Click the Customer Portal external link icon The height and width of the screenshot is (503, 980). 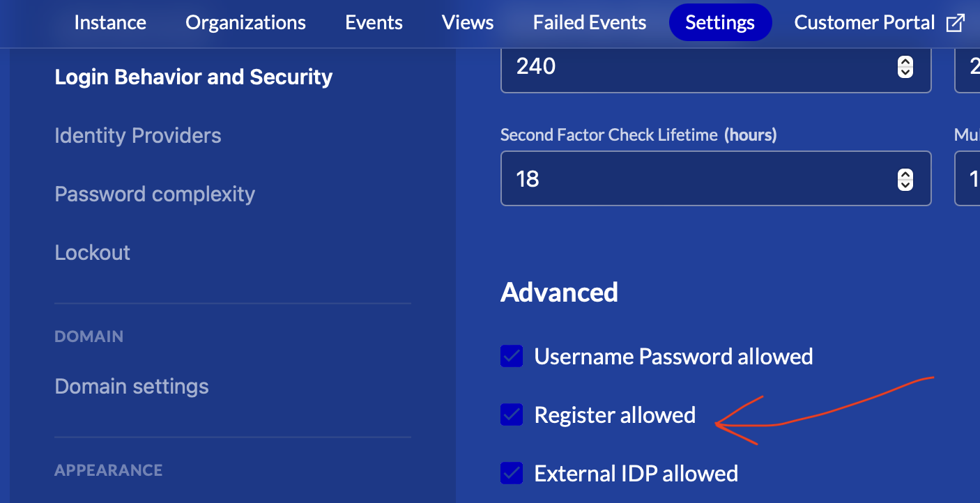(954, 23)
